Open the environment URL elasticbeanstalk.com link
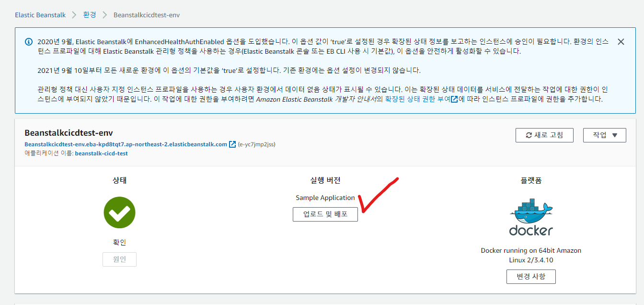This screenshot has height=305, width=644. pyautogui.click(x=126, y=144)
